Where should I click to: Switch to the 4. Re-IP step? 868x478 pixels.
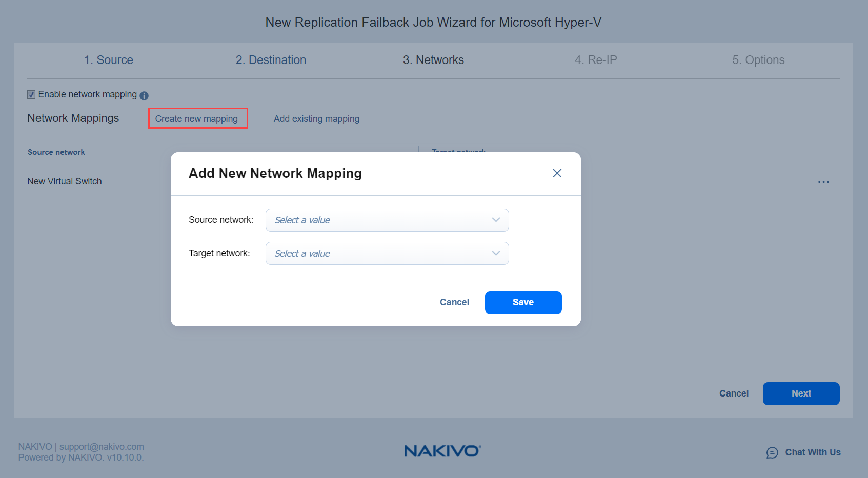coord(596,60)
